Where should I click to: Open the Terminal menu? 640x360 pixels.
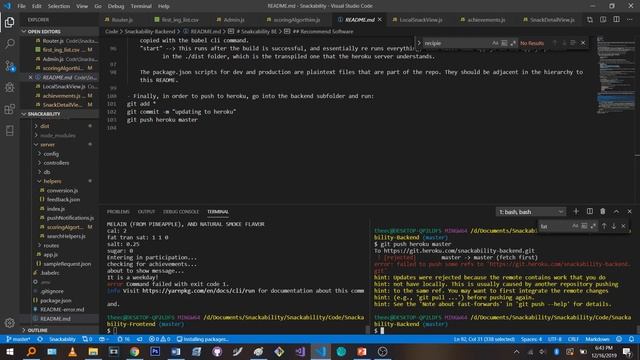click(141, 6)
